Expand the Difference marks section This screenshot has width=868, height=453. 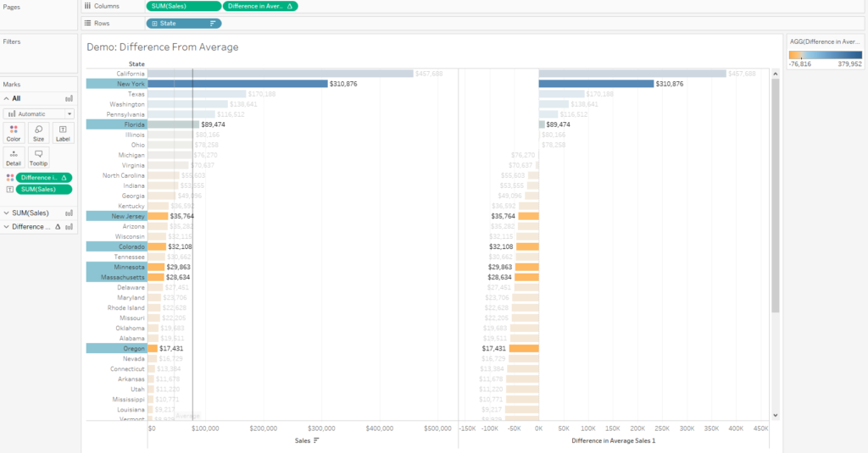coord(6,227)
